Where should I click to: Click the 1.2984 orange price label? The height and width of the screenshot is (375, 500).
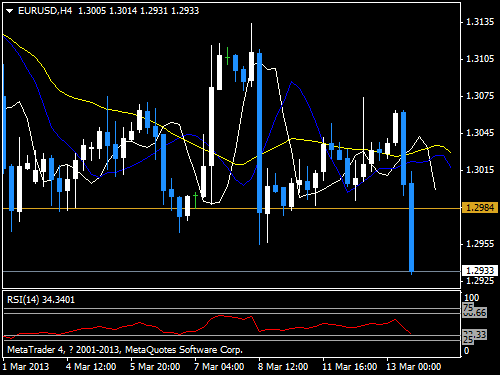(x=480, y=208)
